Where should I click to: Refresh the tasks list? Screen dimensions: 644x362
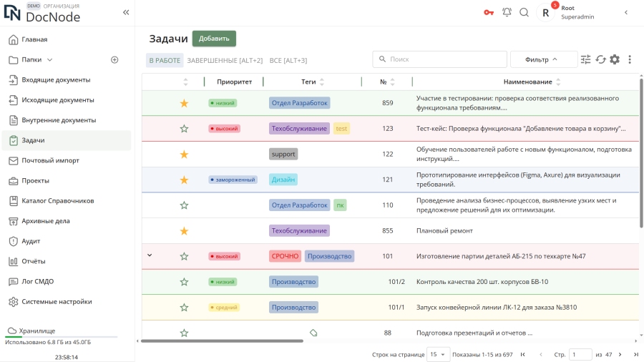[600, 59]
